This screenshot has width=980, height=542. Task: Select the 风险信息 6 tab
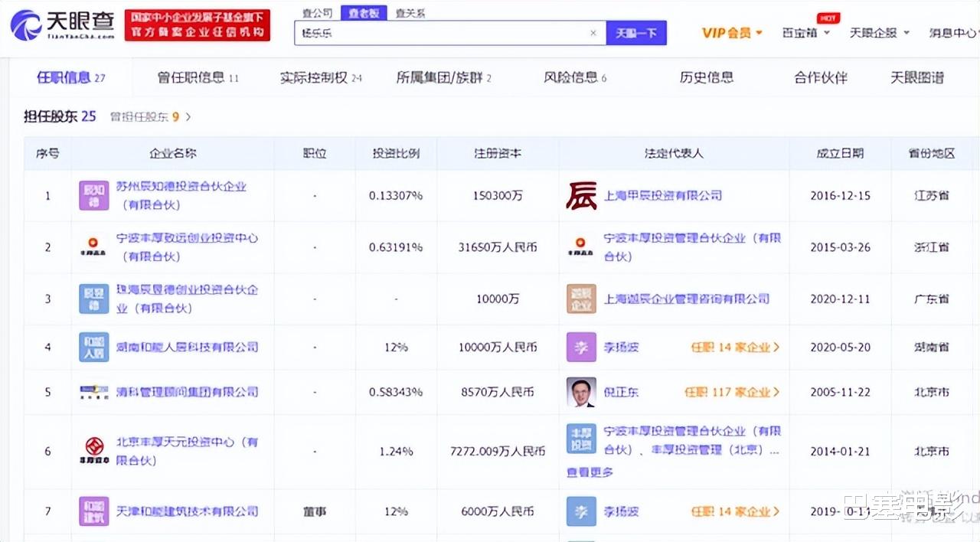575,77
